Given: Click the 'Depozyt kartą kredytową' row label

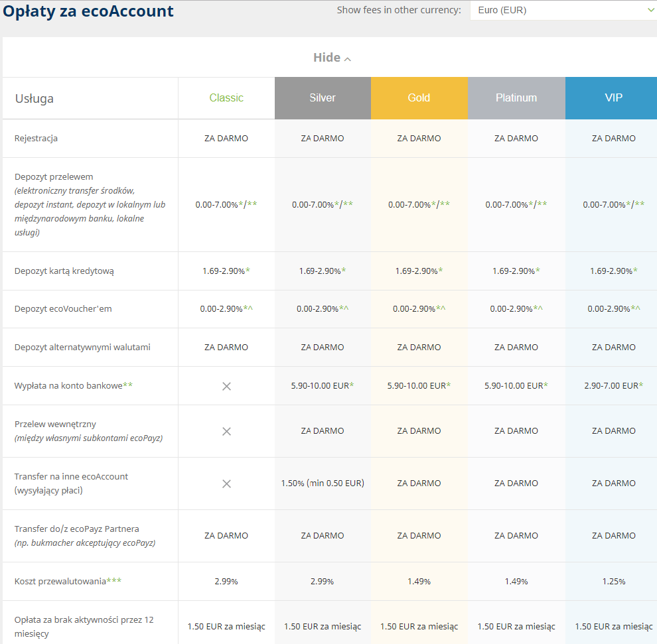Looking at the screenshot, I should (64, 271).
